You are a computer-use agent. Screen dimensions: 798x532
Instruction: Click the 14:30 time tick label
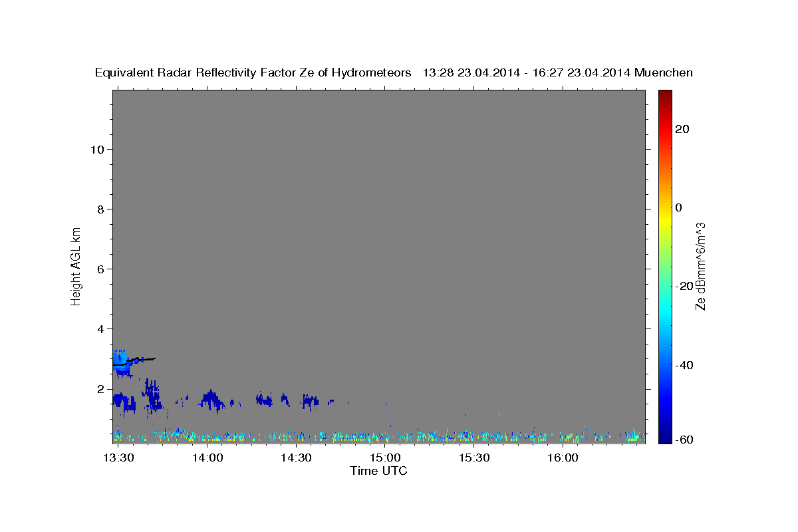coord(296,458)
